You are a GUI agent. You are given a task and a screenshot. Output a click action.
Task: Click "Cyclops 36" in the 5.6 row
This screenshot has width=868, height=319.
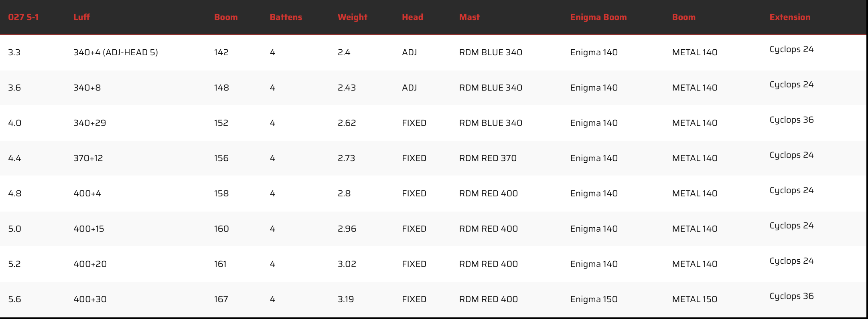coord(792,296)
